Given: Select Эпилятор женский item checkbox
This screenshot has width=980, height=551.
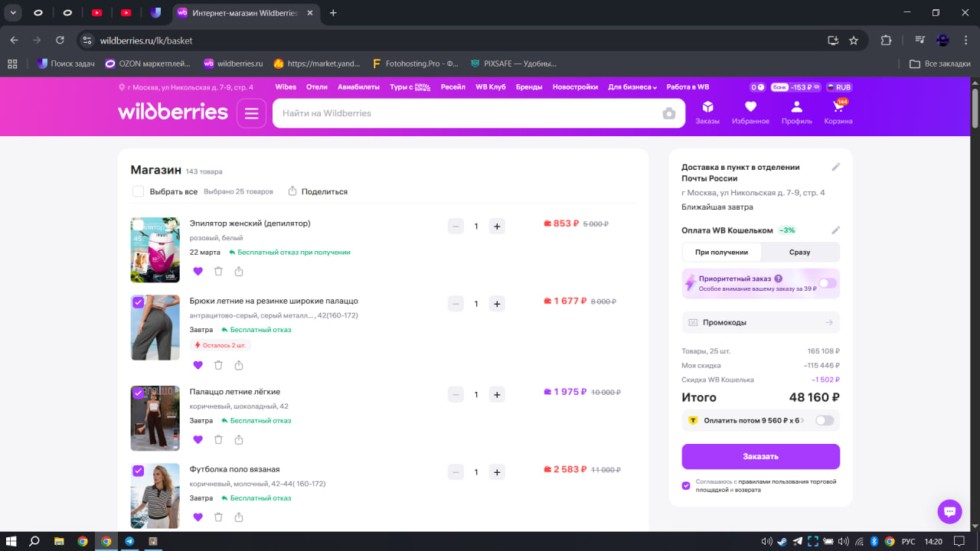Looking at the screenshot, I should [138, 225].
